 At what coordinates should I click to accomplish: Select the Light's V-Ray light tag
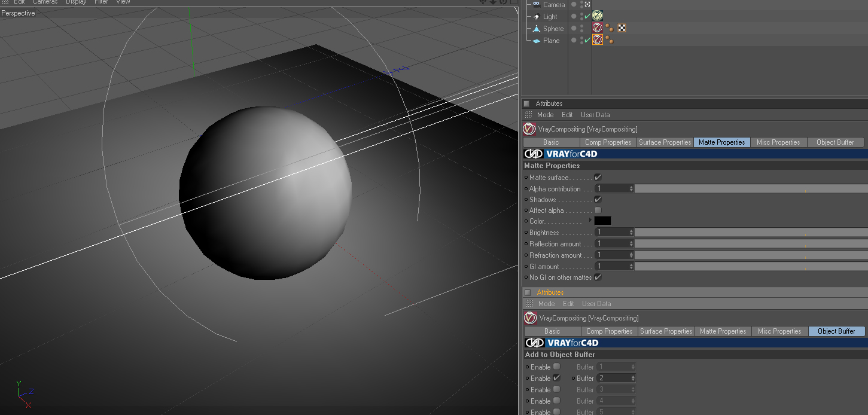[597, 16]
